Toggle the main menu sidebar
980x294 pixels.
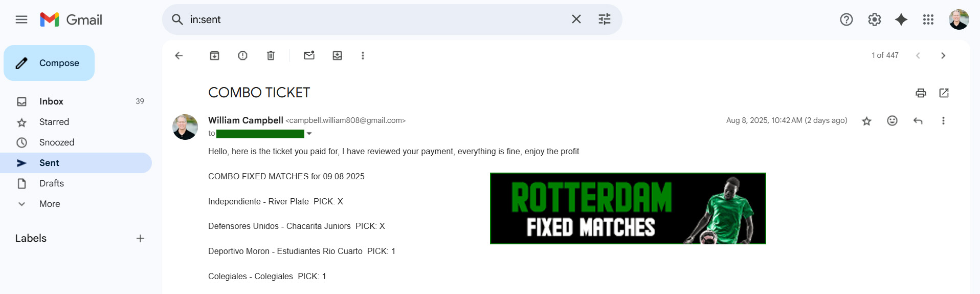click(x=21, y=19)
